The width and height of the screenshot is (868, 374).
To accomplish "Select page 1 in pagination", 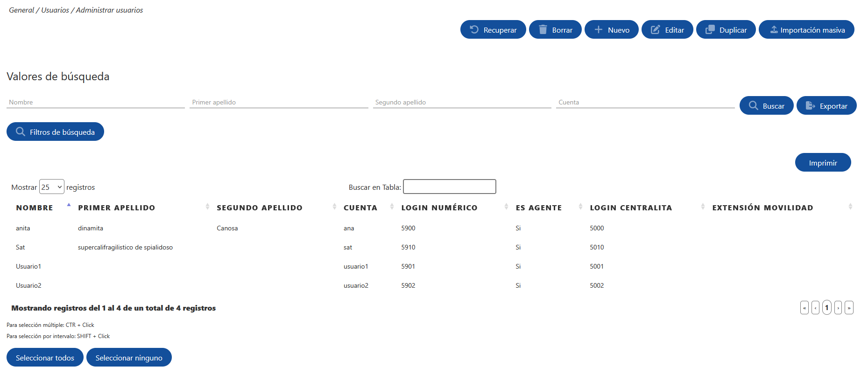I will pyautogui.click(x=826, y=307).
